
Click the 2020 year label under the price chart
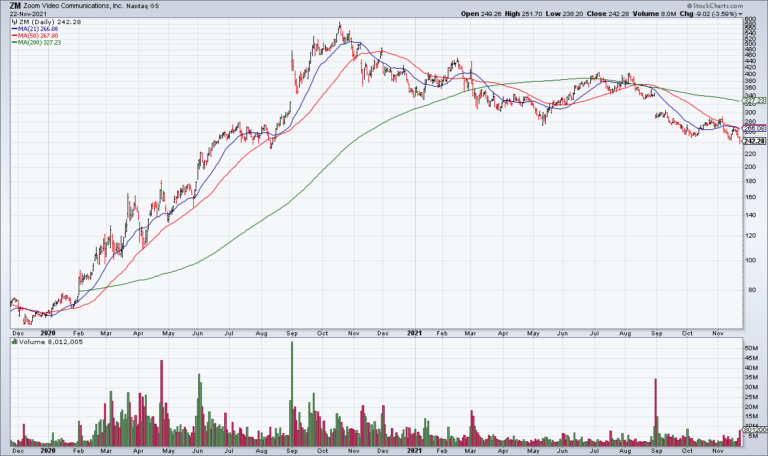coord(48,333)
